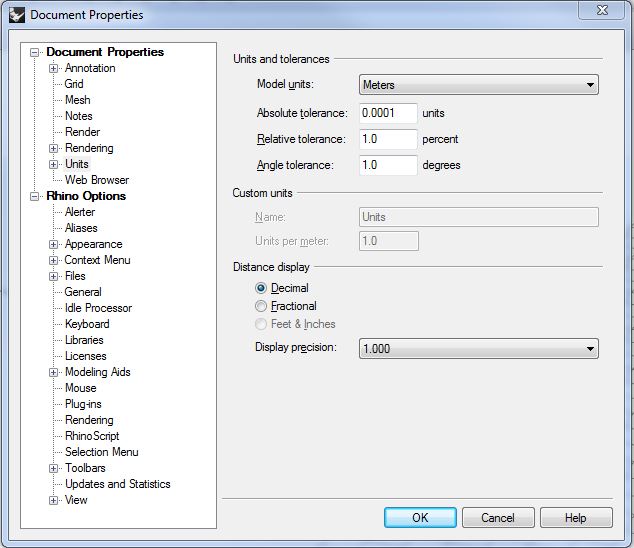Expand the Toolbars tree node
The image size is (634, 548).
53,468
